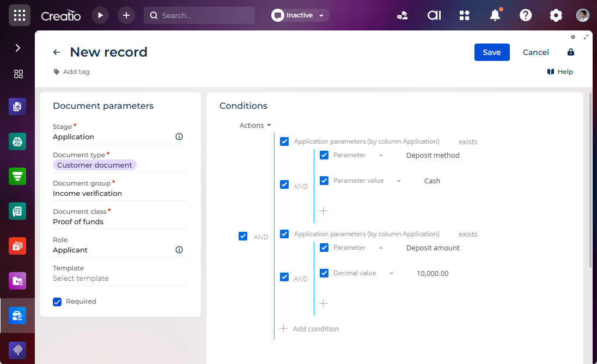This screenshot has width=597, height=364.
Task: Uncheck the Parameter = Deposit amount condition
Action: point(324,248)
